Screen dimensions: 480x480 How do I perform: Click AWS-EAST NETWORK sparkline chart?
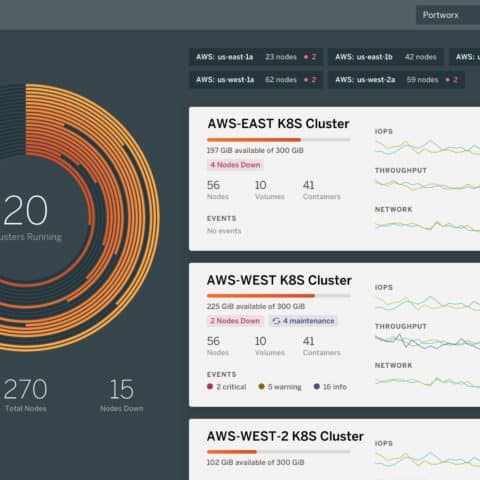tap(427, 226)
